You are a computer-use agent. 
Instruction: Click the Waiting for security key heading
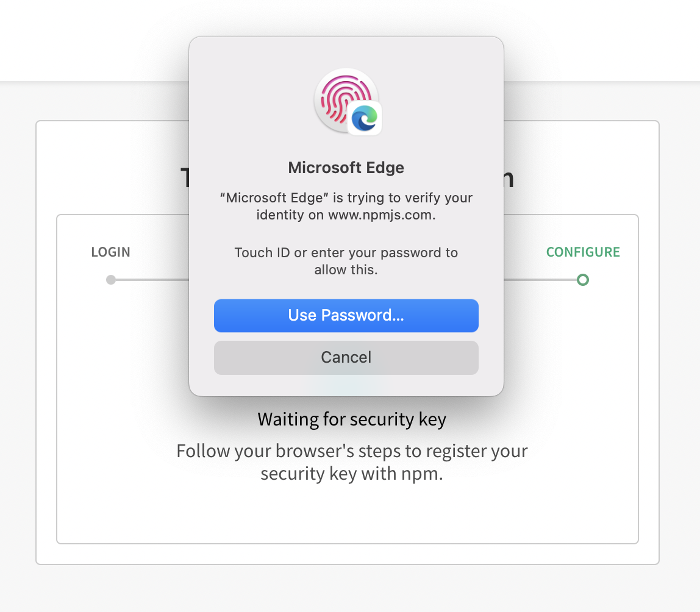pyautogui.click(x=352, y=419)
